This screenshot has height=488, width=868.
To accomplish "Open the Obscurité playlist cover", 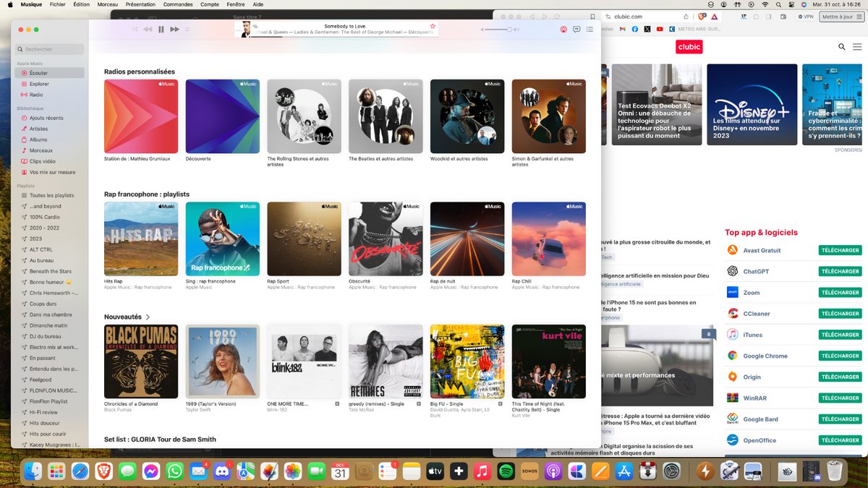I will click(386, 239).
